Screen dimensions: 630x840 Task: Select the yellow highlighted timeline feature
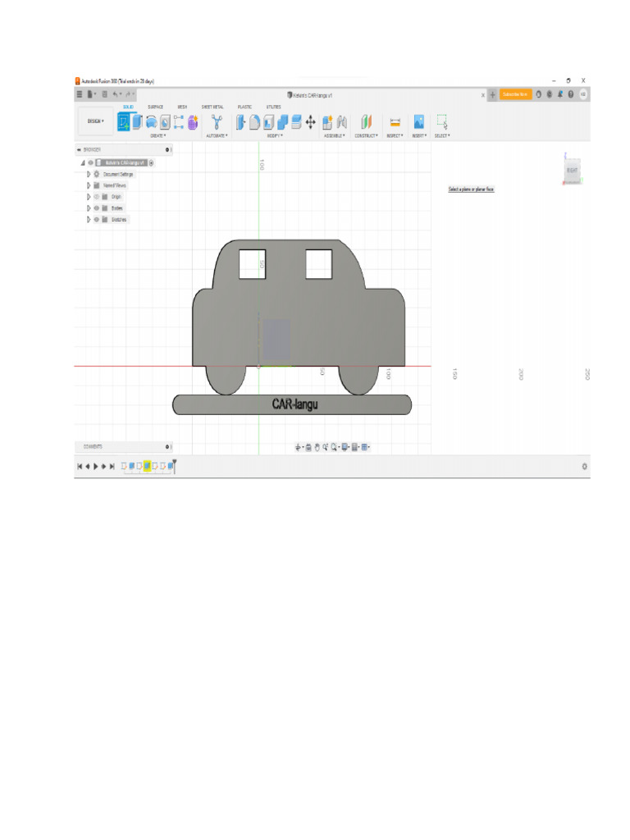pos(147,466)
